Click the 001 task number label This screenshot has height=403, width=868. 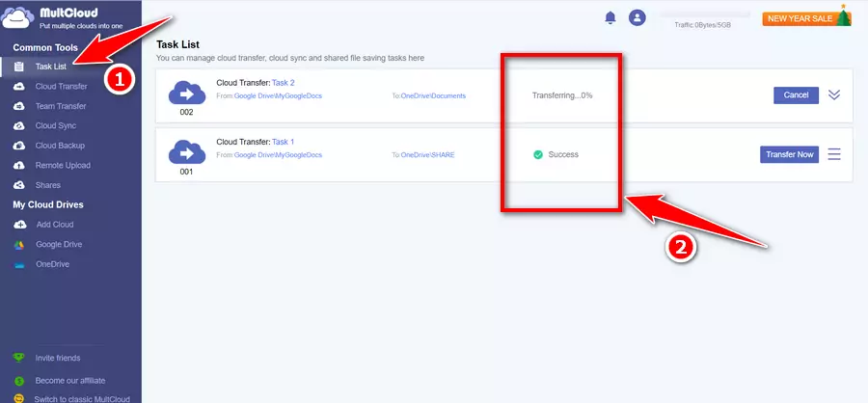pos(186,172)
